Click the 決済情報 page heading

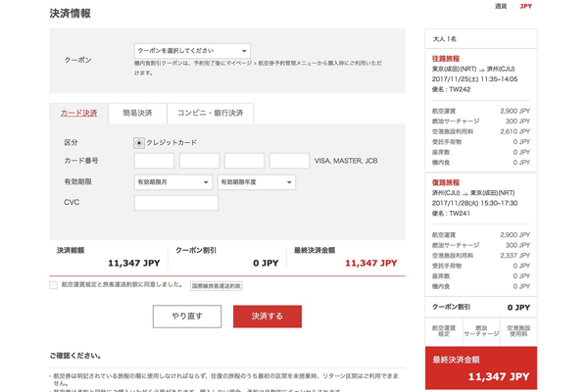coord(71,14)
